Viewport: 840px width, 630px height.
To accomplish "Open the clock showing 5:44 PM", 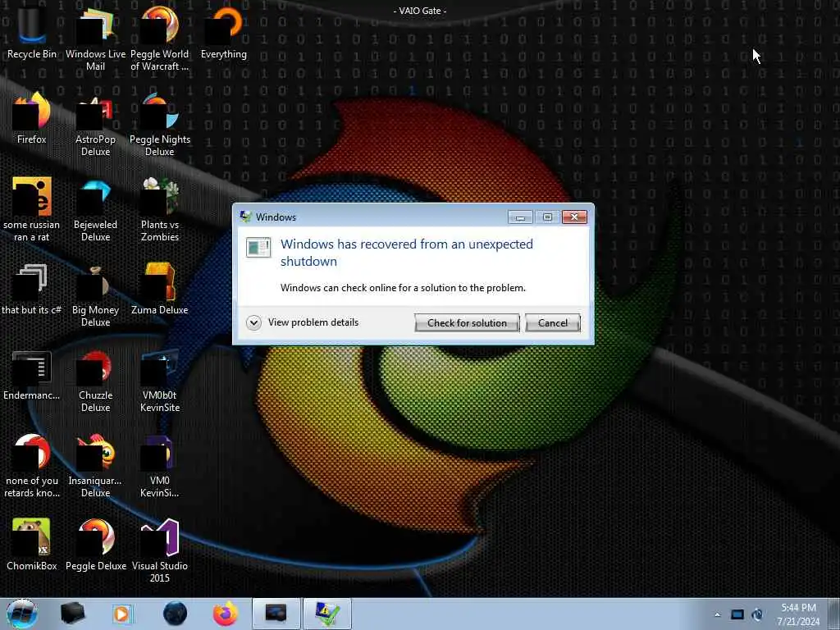I will pyautogui.click(x=798, y=614).
